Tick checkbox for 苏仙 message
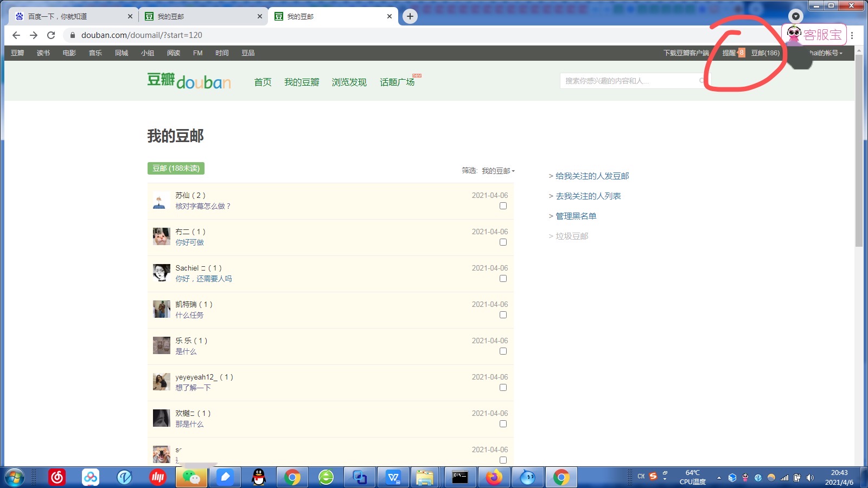Screen dimensions: 868x488 (x=503, y=206)
